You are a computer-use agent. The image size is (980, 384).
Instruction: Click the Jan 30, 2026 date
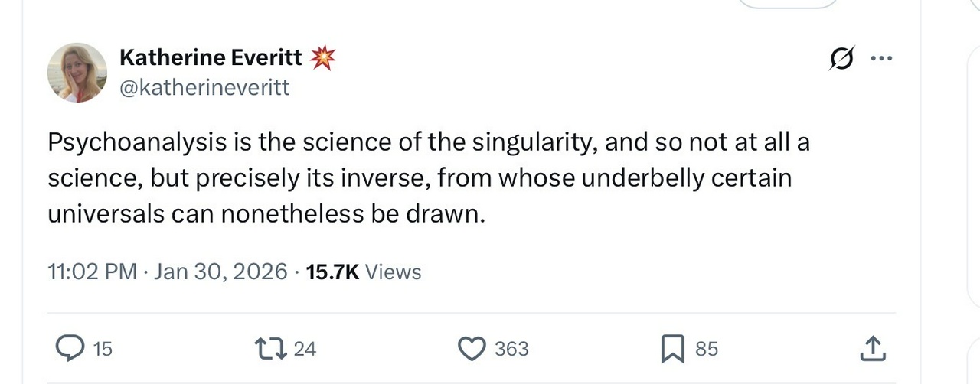coord(221,272)
